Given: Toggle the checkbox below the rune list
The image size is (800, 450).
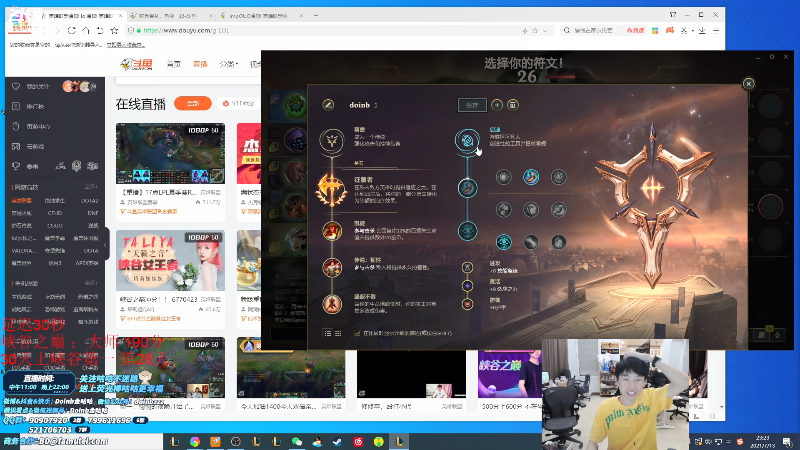Looking at the screenshot, I should 357,333.
